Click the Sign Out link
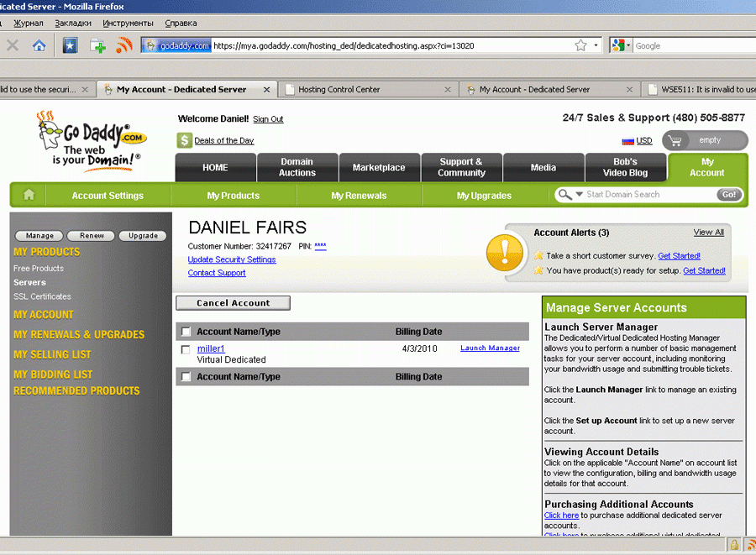The image size is (756, 555). click(268, 119)
